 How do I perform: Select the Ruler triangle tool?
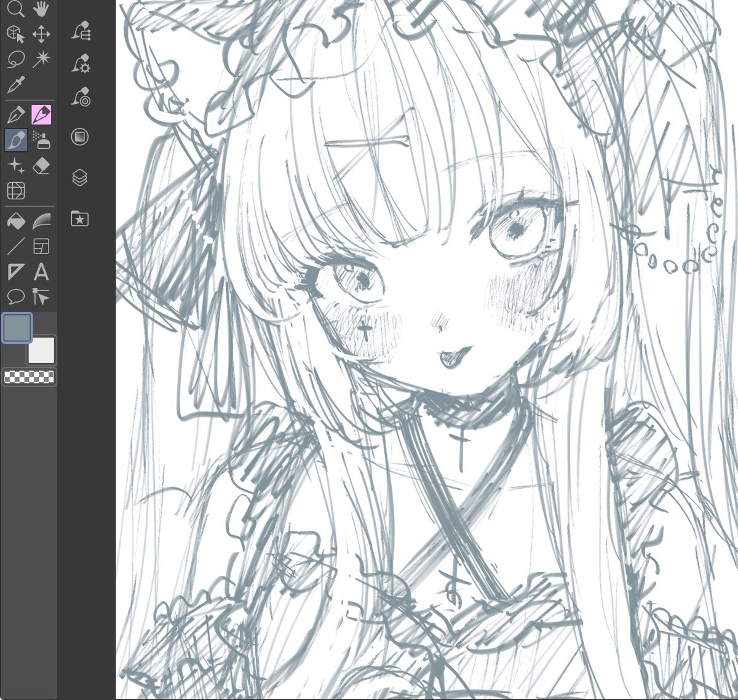click(x=15, y=271)
